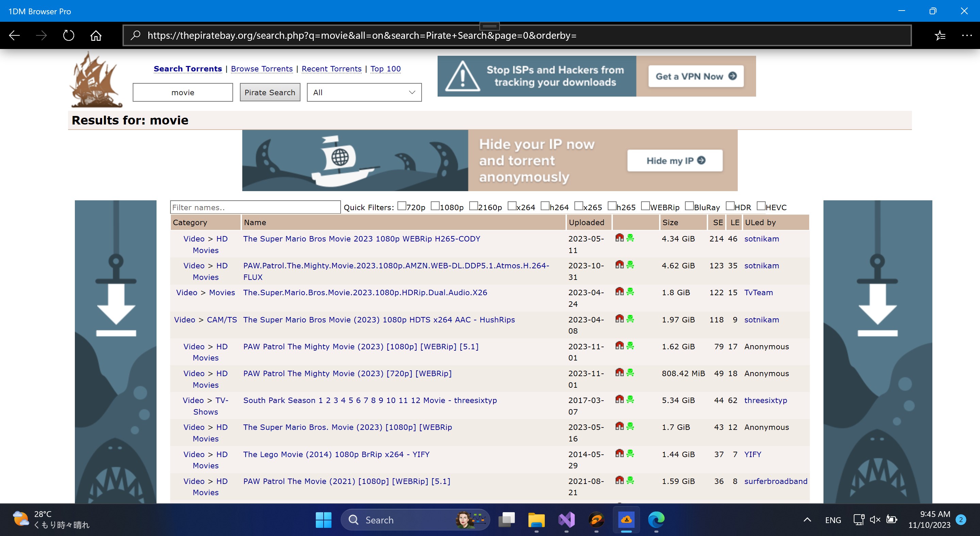Check the 1080p quick filter
Screen dimensions: 980x536
point(435,206)
